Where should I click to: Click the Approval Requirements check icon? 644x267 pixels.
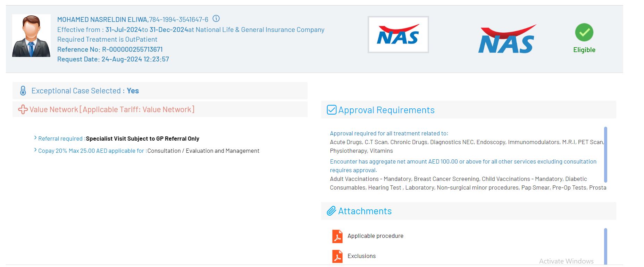(332, 110)
